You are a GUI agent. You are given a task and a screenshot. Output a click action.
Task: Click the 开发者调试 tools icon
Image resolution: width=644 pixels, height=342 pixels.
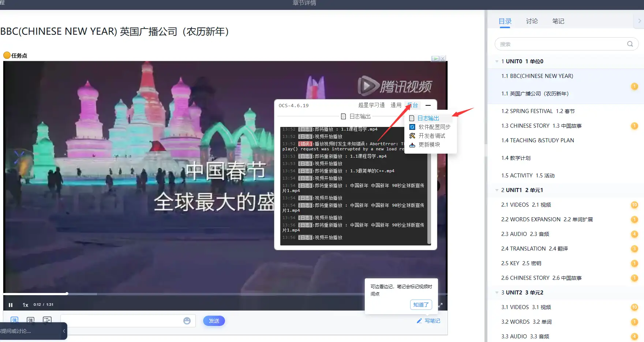[412, 136]
